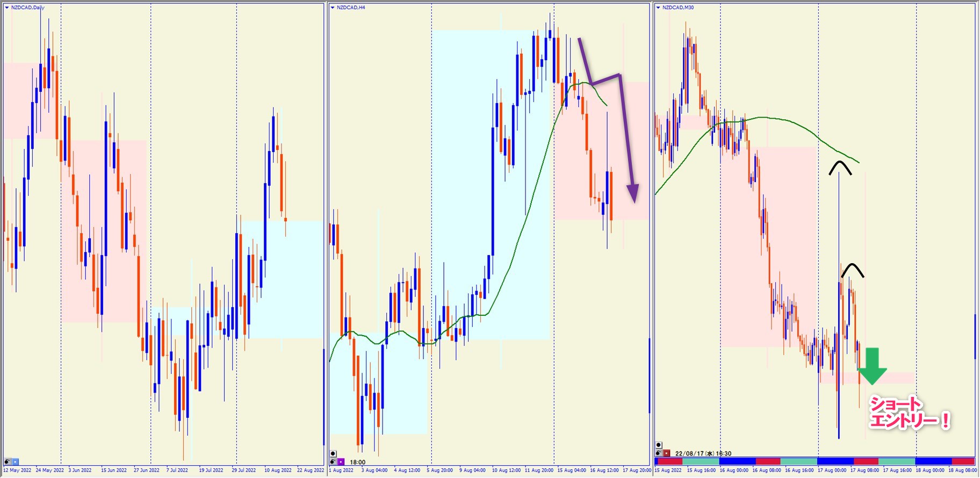980x478 pixels.
Task: Click the light blue square icon on Daily chart
Action: pos(15,462)
